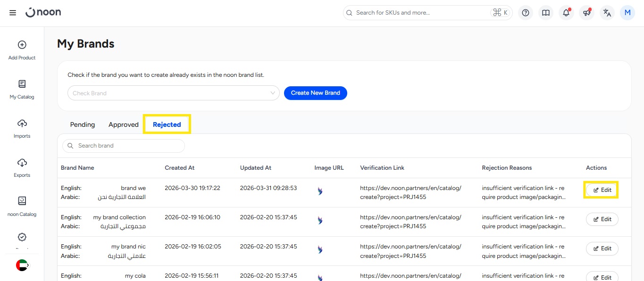644x281 pixels.
Task: Open the hamburger menu icon
Action: 13,13
